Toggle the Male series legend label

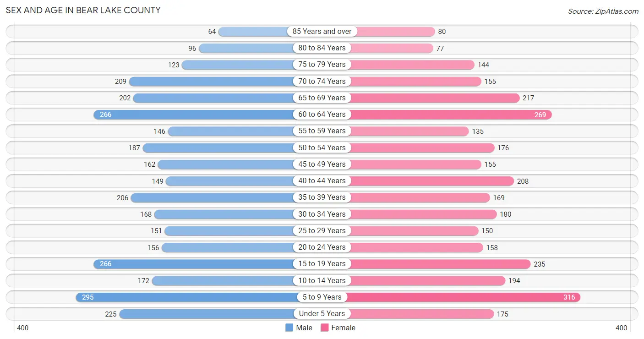coord(304,328)
